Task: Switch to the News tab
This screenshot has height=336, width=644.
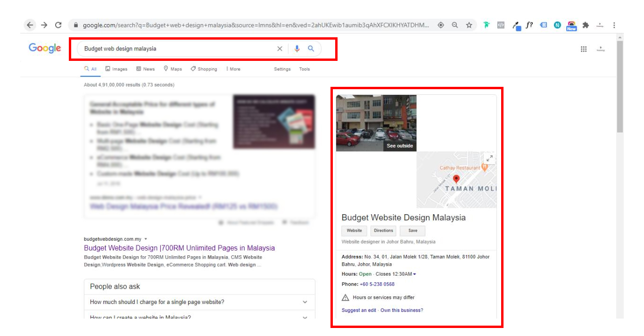Action: click(x=145, y=69)
